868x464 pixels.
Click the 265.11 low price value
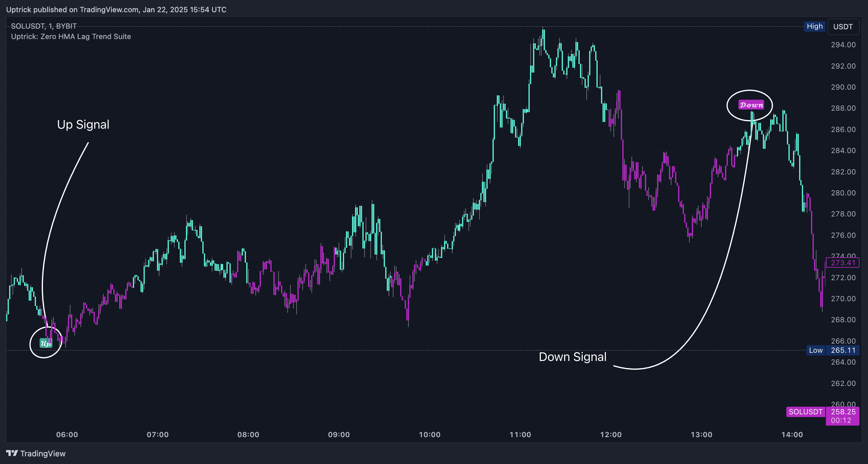843,350
